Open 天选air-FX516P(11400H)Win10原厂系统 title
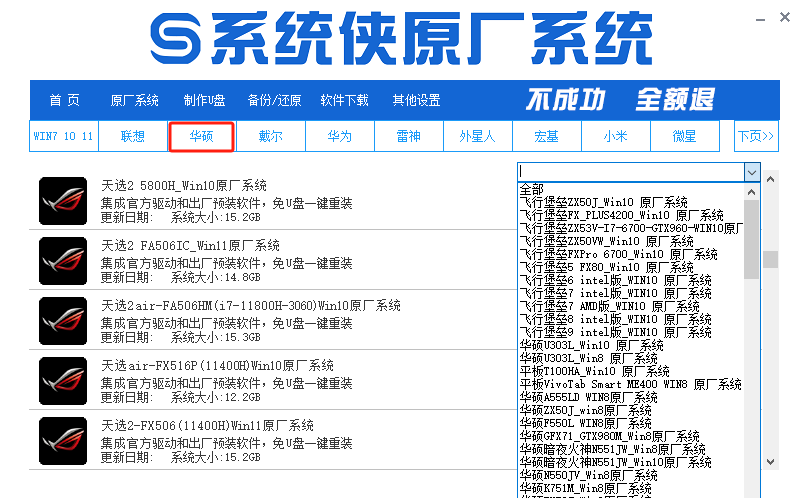This screenshot has width=808, height=498. (x=217, y=366)
